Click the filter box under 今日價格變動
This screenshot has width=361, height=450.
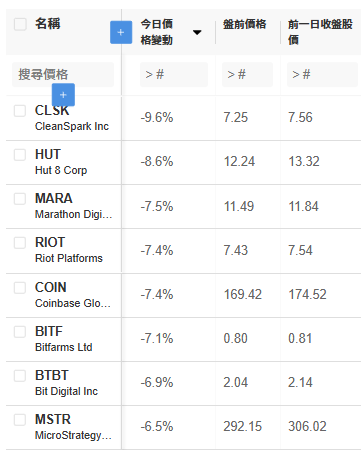click(174, 74)
